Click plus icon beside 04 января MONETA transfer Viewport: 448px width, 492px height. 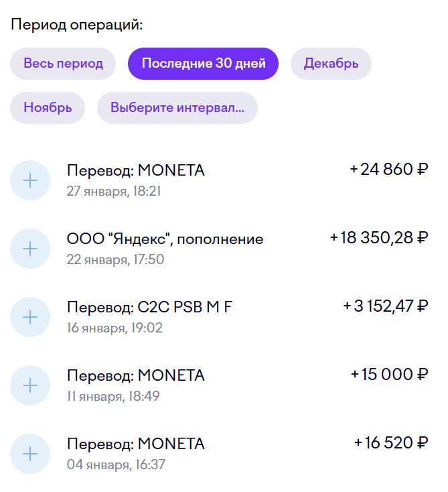point(30,454)
